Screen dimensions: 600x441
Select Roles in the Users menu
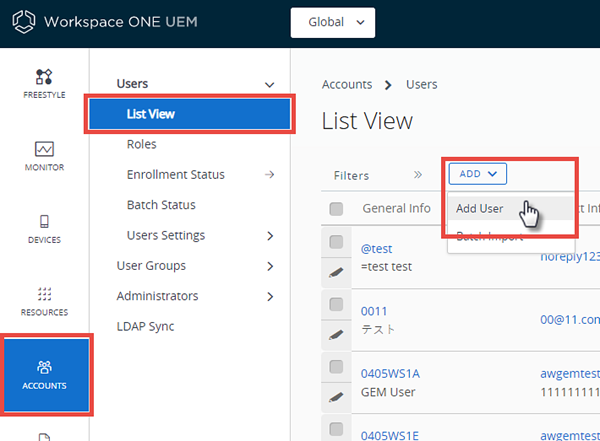(142, 144)
